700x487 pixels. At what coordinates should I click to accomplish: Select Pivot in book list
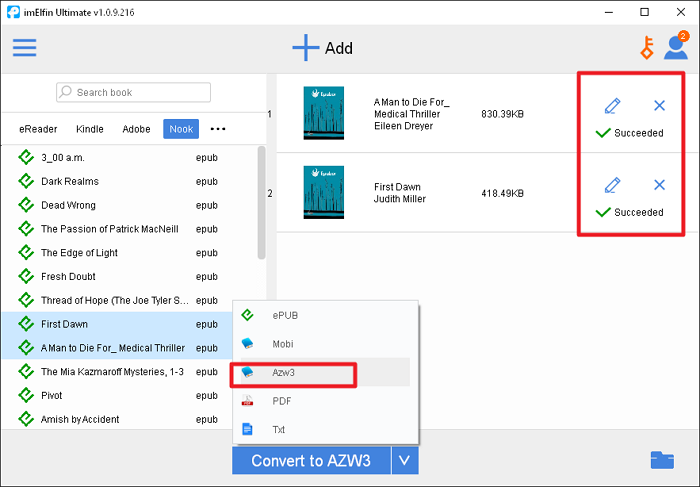click(x=118, y=395)
